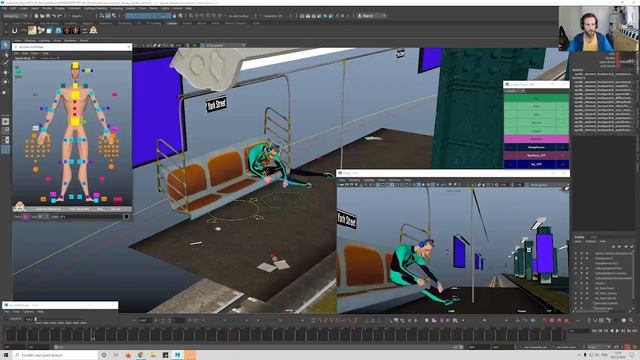Toggle plus on ALL_OFF row

pos(562,164)
